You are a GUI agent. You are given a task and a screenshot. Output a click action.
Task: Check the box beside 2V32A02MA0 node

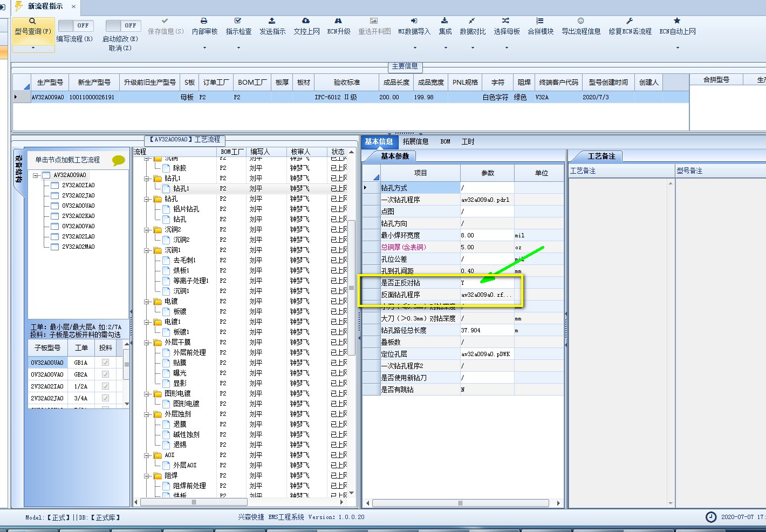[x=54, y=247]
